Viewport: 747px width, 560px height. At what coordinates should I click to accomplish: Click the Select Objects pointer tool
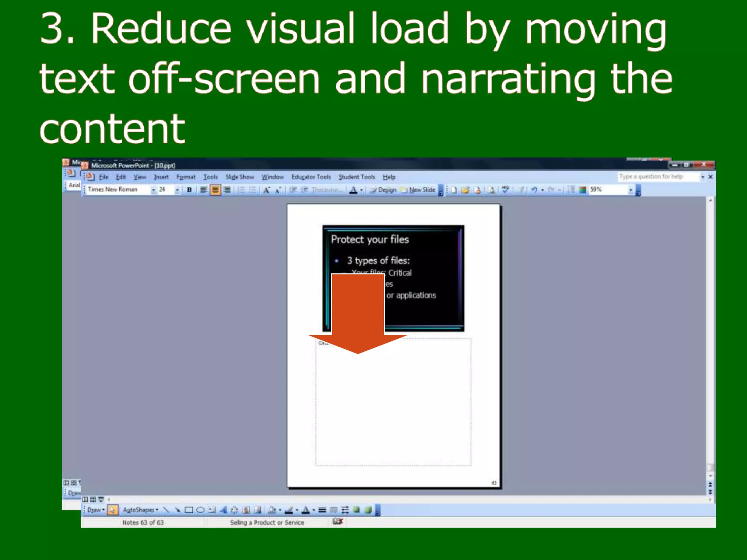point(113,510)
